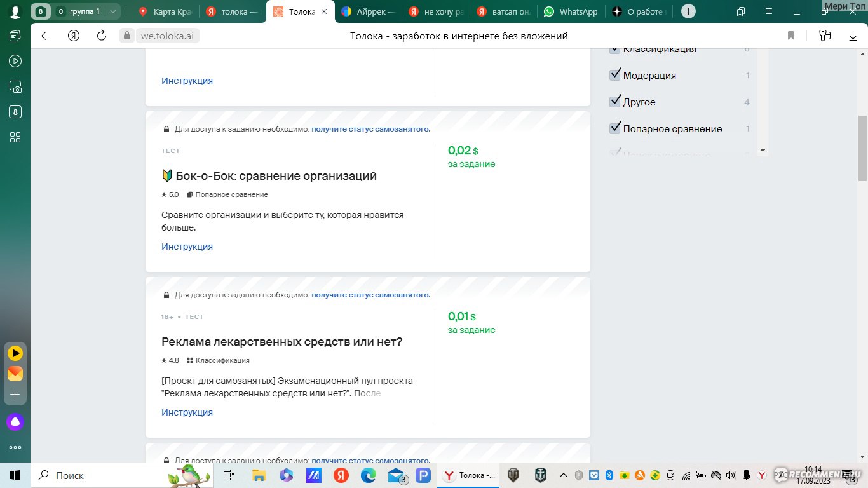
Task: Open the sidebar tile numbered 8
Action: click(15, 112)
